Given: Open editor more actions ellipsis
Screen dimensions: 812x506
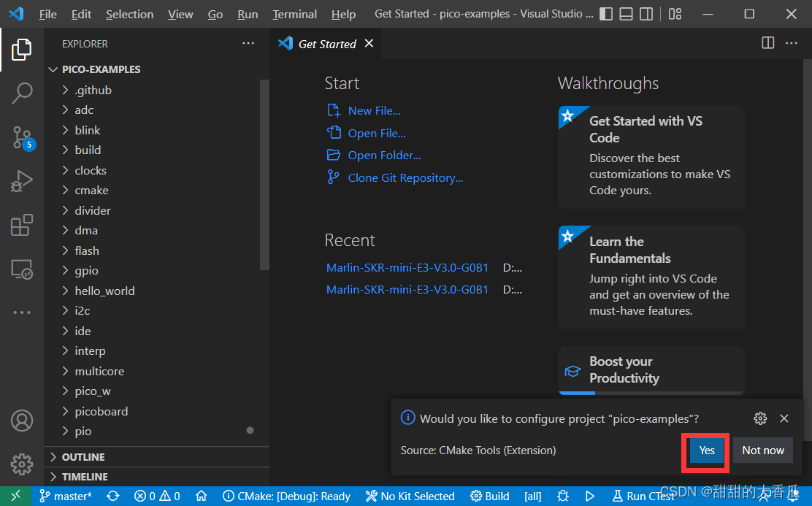Looking at the screenshot, I should (792, 43).
